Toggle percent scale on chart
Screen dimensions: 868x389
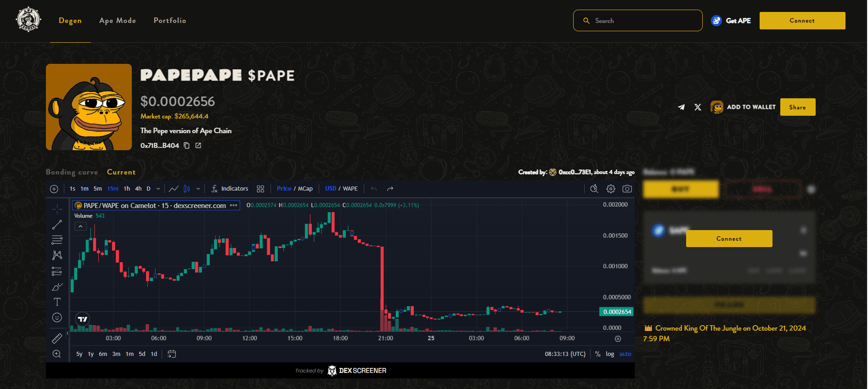tap(597, 354)
